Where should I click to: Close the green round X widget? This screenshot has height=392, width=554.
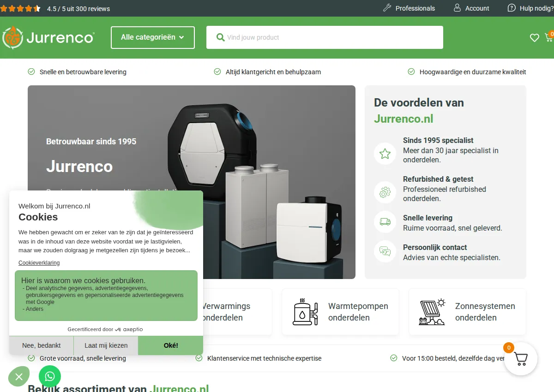[19, 377]
